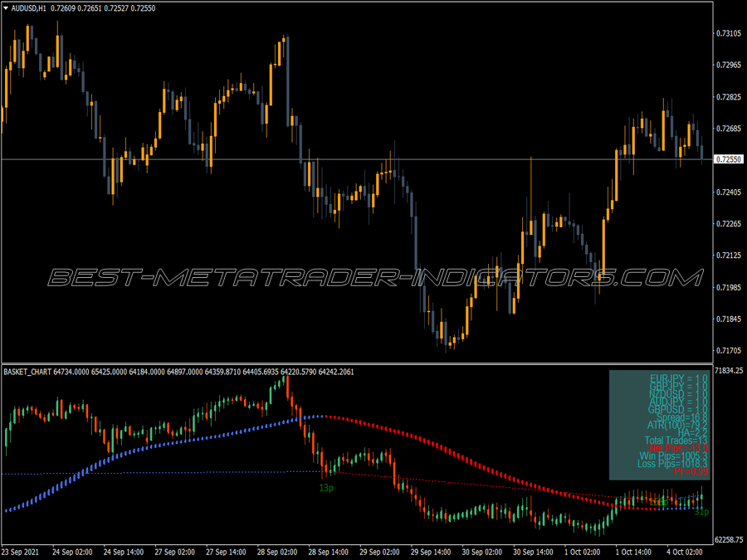
Task: Click the green 31p trade label
Action: (701, 513)
